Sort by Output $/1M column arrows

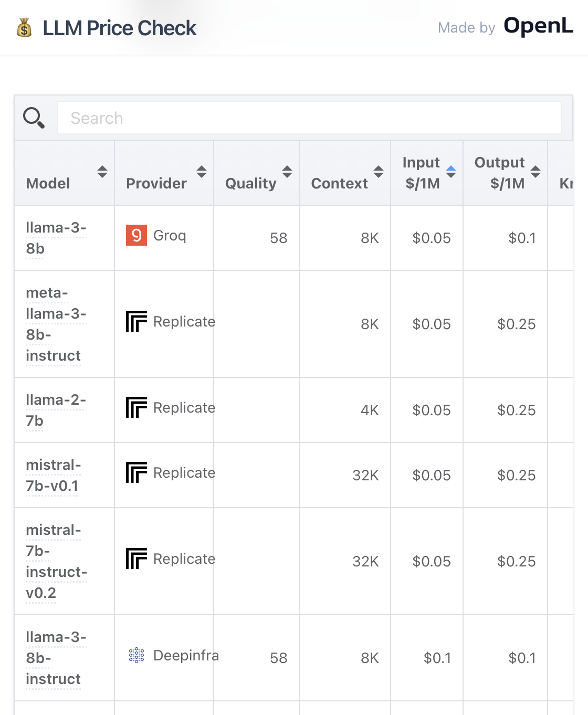535,172
